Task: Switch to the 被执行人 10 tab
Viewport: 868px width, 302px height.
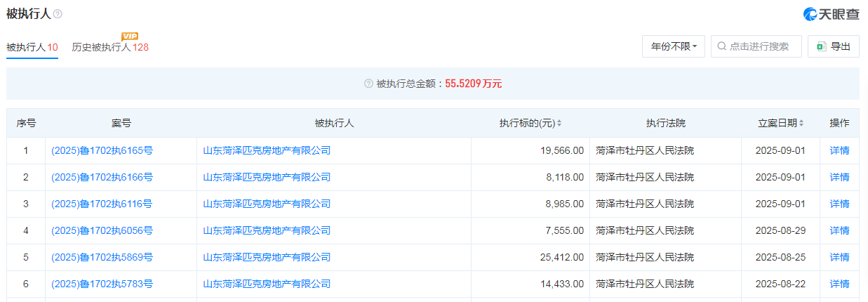Action: click(32, 47)
